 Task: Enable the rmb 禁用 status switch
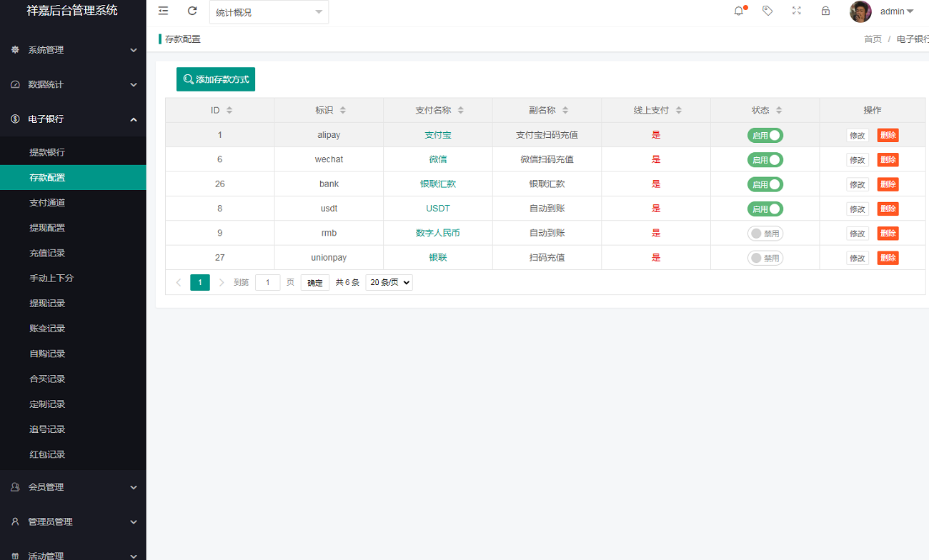click(765, 234)
